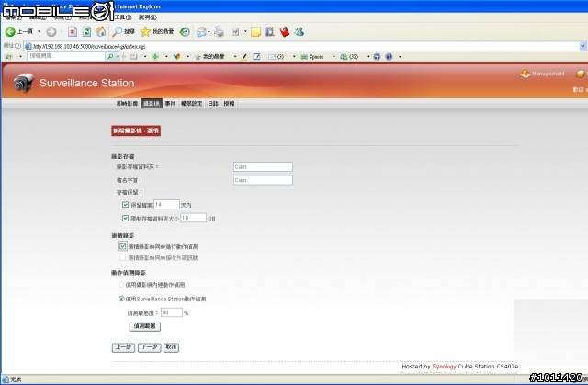Expand the Back button history dropdown arrow
Viewport: 588px width, 385px height.
tap(39, 32)
